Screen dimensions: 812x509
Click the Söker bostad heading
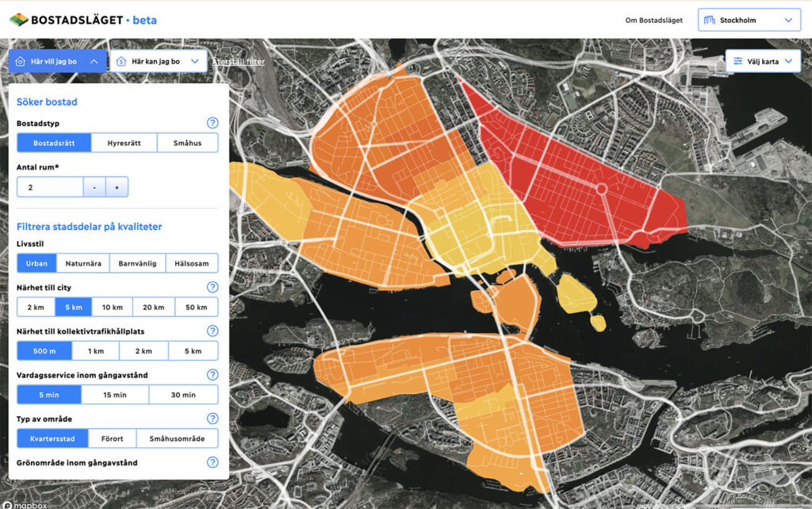point(47,102)
